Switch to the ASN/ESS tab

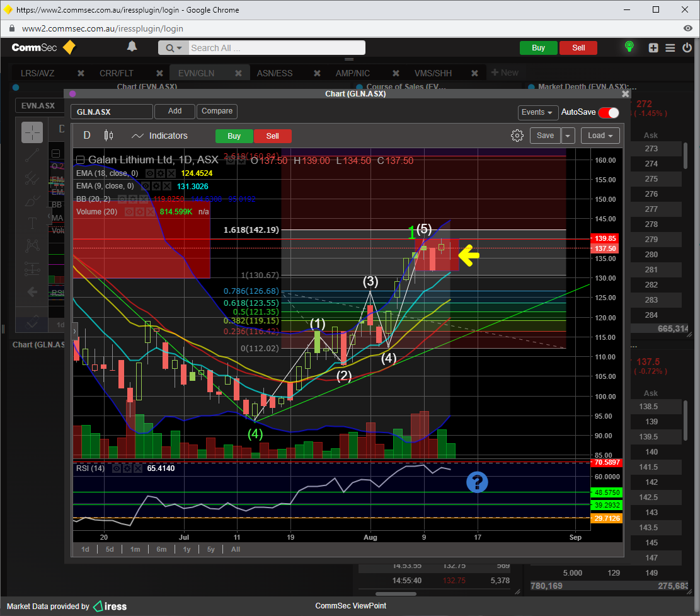click(x=275, y=73)
